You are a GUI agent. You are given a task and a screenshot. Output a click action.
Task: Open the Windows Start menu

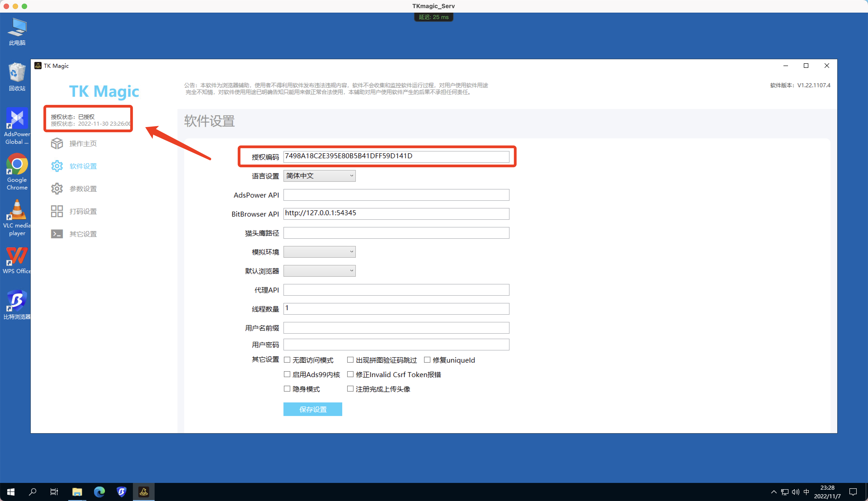pos(10,491)
